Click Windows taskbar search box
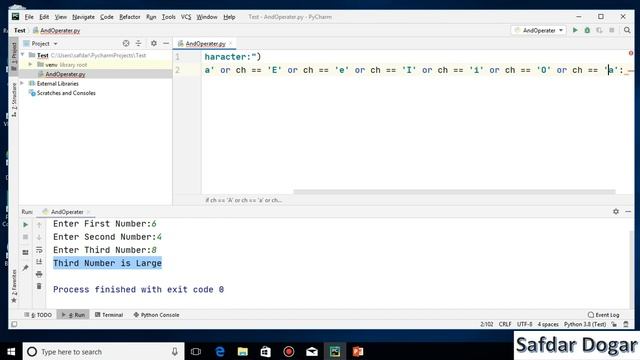 (x=103, y=351)
